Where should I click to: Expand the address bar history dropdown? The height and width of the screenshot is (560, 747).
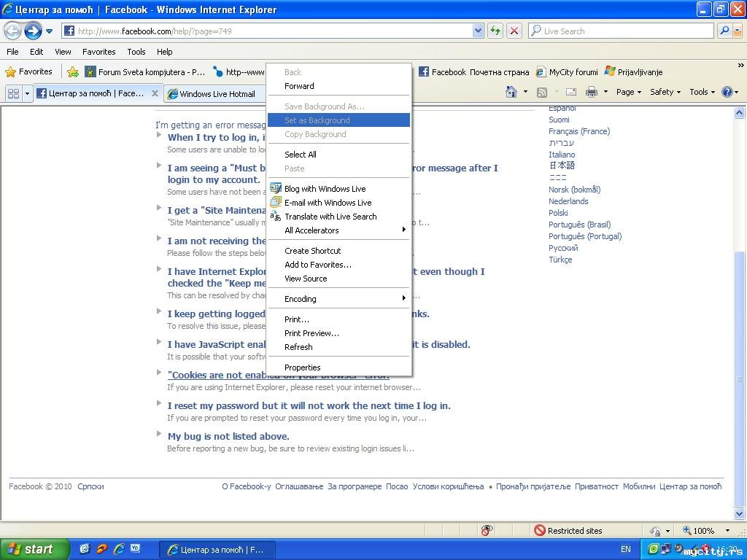coord(479,31)
